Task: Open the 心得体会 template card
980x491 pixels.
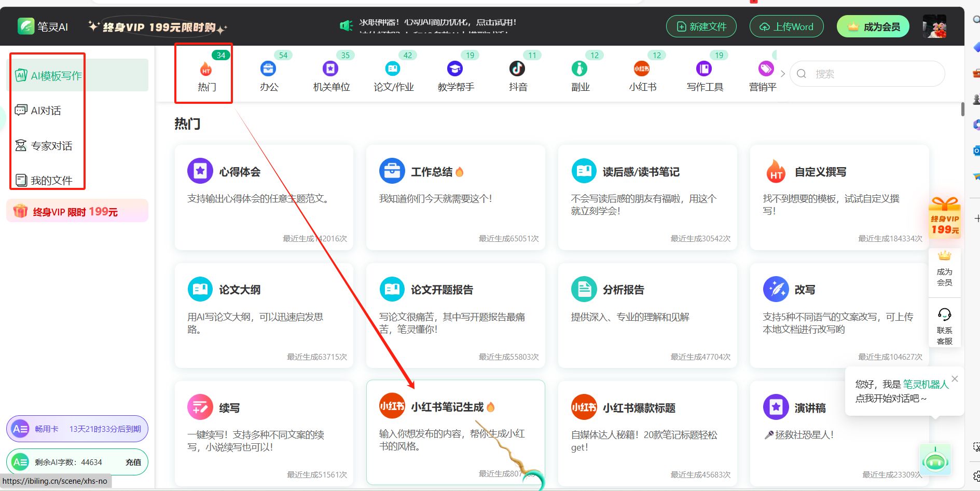Action: point(264,197)
